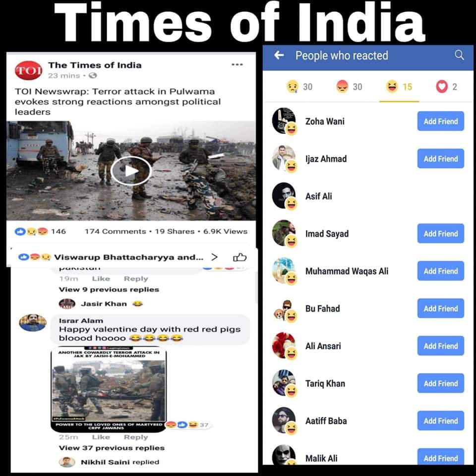Open the image attached to Israr Alam's comment
This screenshot has height=476, width=476.
click(x=109, y=389)
